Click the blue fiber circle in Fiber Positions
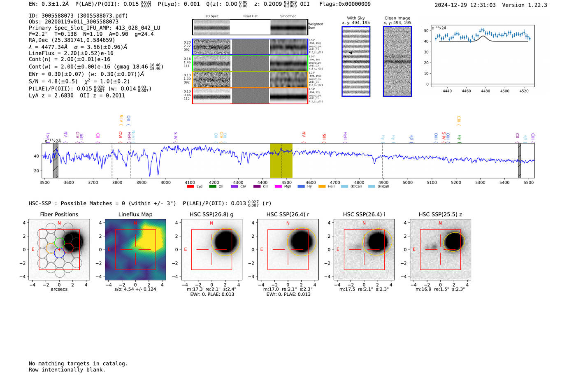 (x=59, y=253)
